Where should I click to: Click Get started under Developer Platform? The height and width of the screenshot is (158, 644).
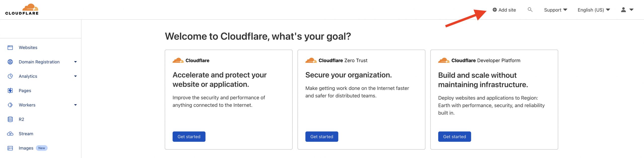[454, 136]
